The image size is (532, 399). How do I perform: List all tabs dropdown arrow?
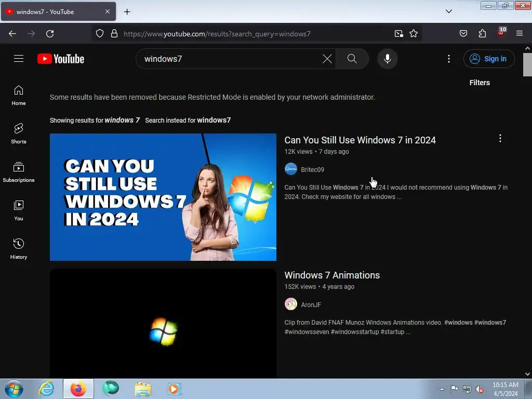tap(448, 11)
